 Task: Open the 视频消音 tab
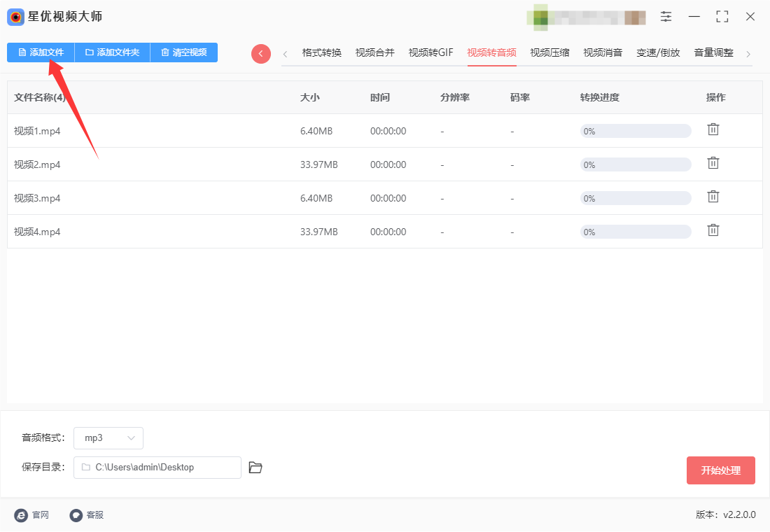(x=603, y=52)
